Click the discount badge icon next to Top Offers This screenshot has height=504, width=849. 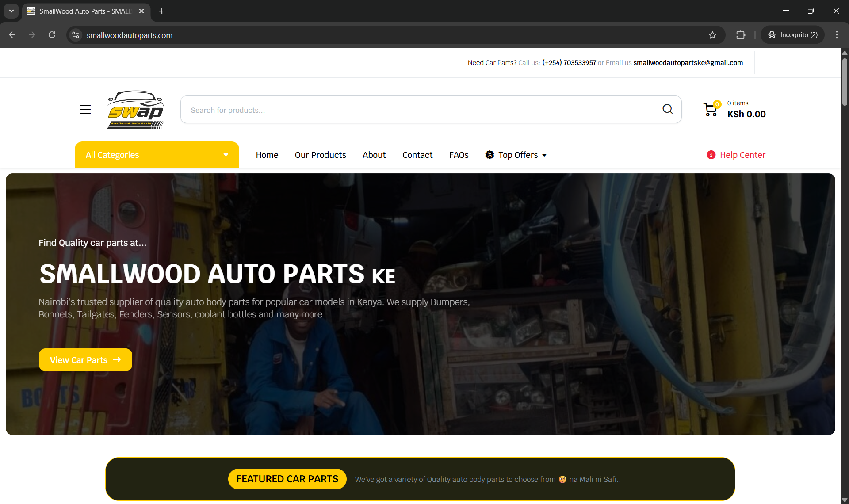(490, 155)
